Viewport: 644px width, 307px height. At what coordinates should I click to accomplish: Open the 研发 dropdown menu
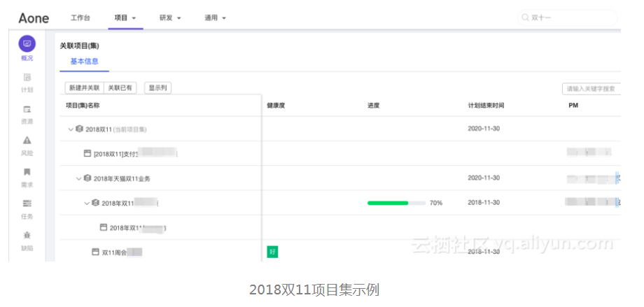(170, 18)
